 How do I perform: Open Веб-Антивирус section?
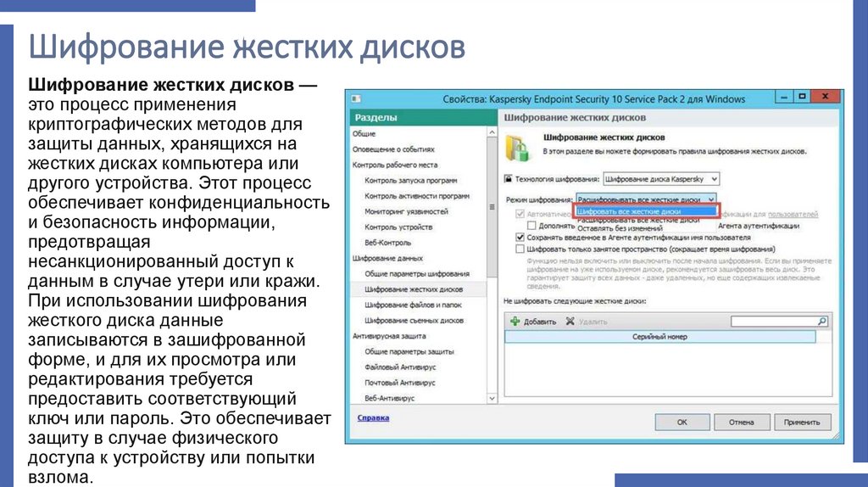pos(389,398)
